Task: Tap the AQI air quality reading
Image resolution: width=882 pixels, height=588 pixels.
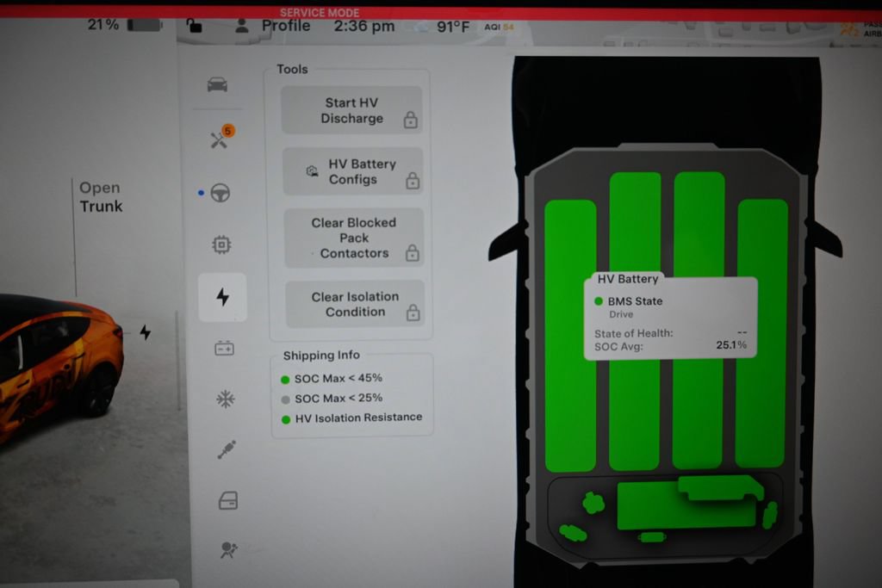Action: 499,27
